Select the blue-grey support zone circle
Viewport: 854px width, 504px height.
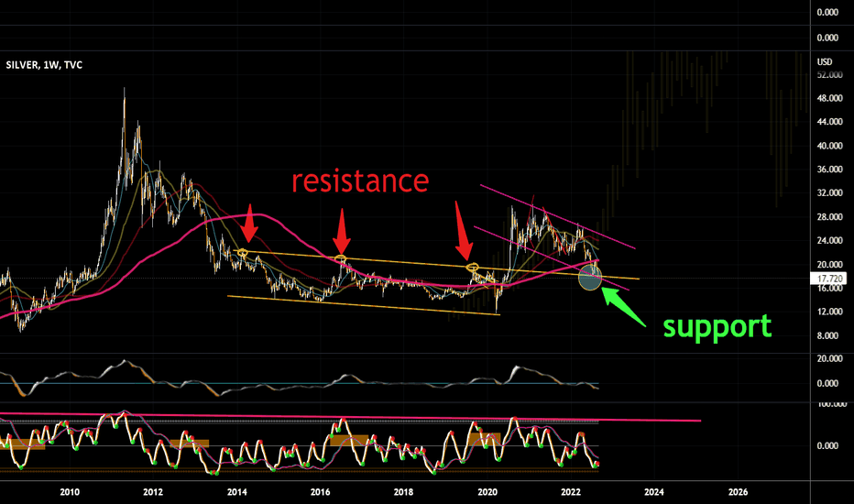coord(590,277)
